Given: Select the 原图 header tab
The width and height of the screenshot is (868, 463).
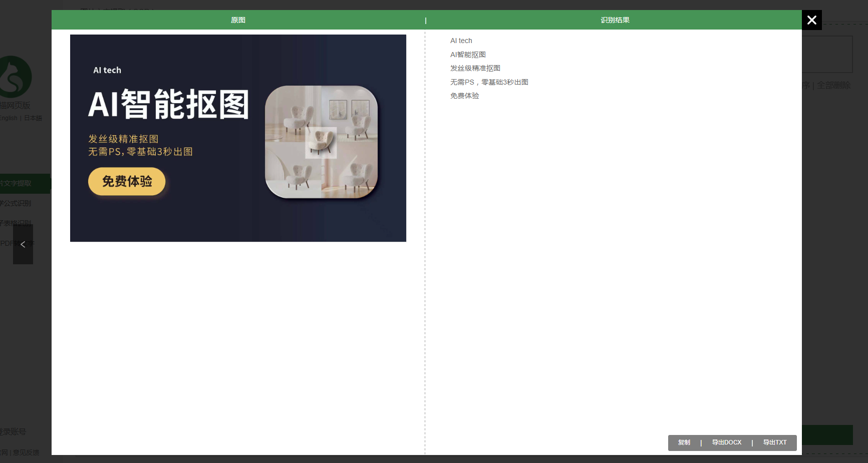Looking at the screenshot, I should (x=238, y=20).
